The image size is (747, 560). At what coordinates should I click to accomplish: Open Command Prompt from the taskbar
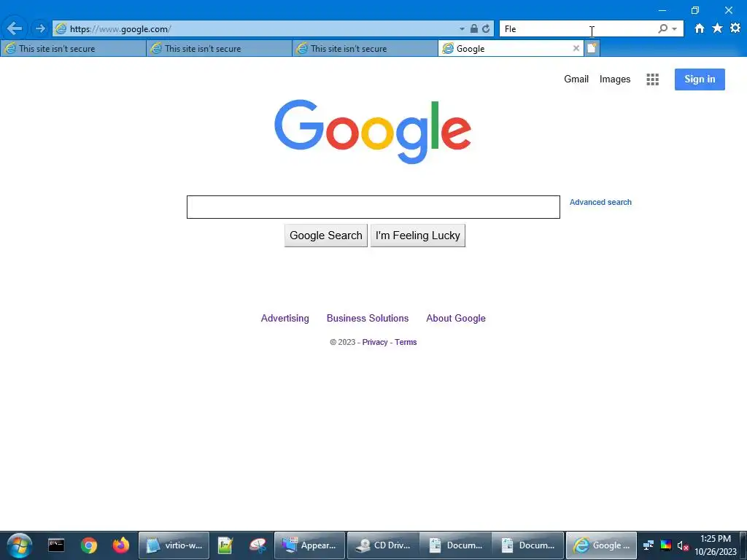[56, 545]
